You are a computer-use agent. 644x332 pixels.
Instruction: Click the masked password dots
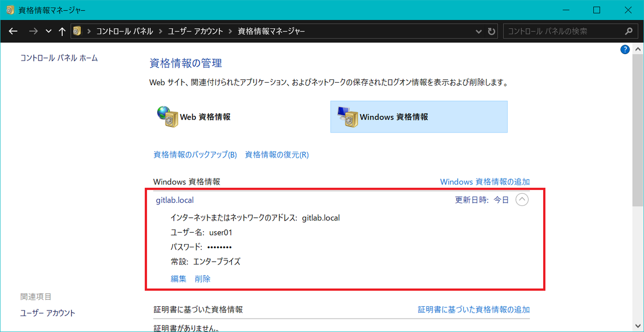[219, 247]
